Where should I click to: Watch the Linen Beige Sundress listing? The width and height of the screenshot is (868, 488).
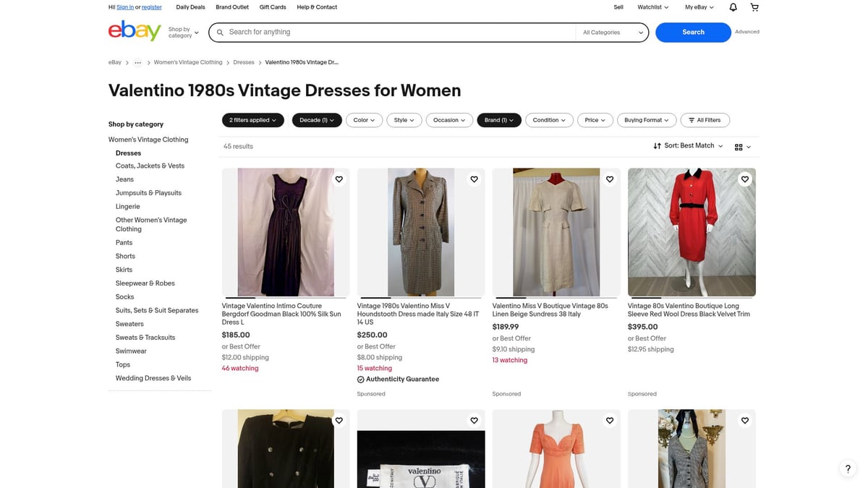click(x=609, y=179)
